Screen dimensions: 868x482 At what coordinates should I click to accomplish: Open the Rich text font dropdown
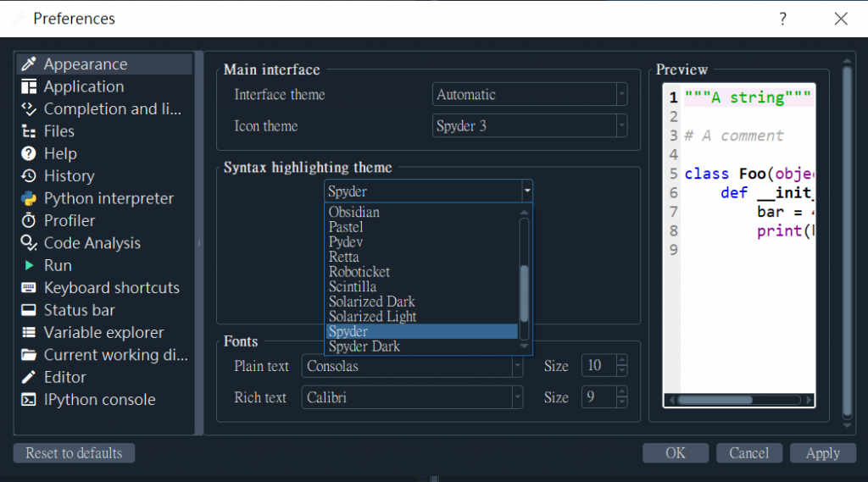point(412,397)
